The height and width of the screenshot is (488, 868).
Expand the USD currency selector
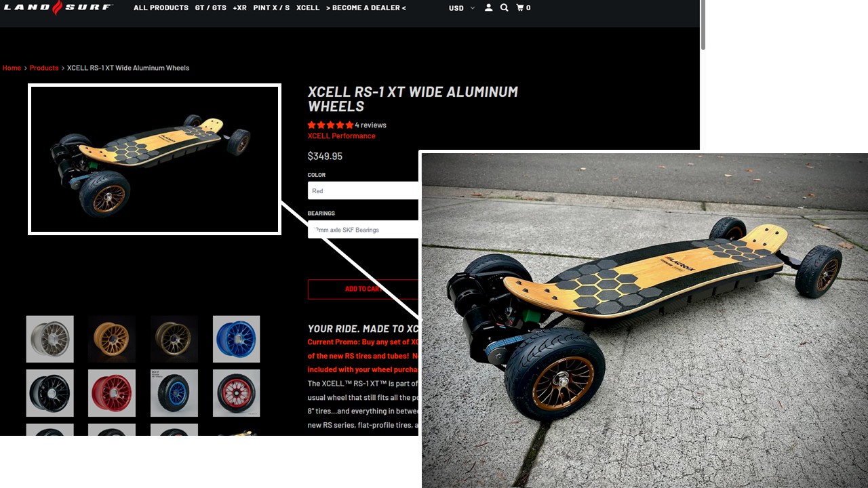point(462,8)
